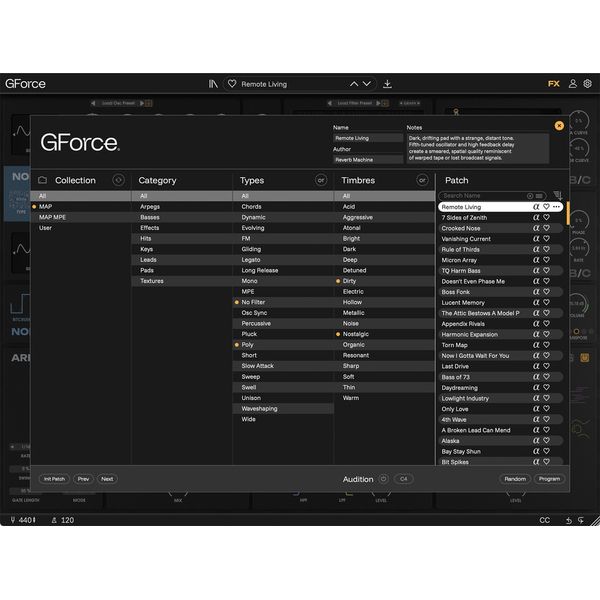This screenshot has width=600, height=600.
Task: Open the patch library browser icon
Action: coord(213,84)
